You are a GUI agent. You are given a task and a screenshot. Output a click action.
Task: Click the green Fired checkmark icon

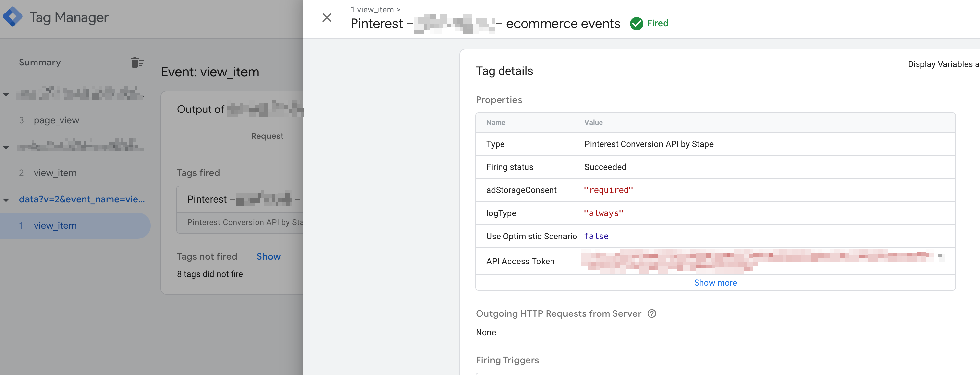pyautogui.click(x=636, y=24)
